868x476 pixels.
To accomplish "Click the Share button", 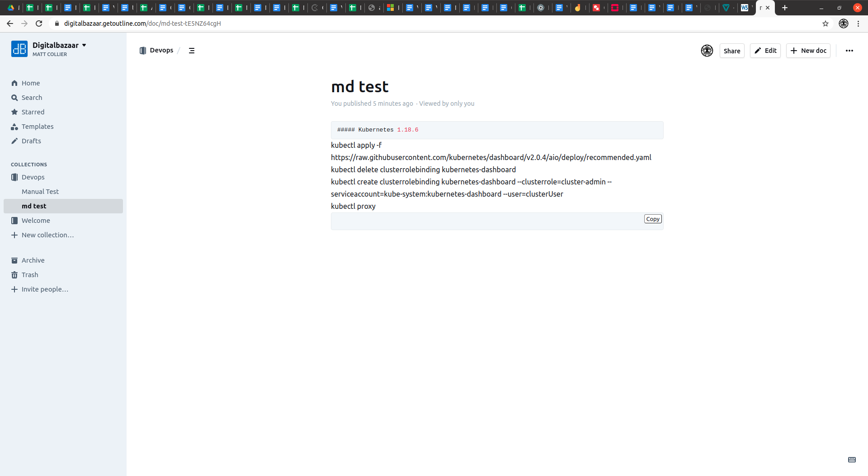I will pyautogui.click(x=732, y=51).
